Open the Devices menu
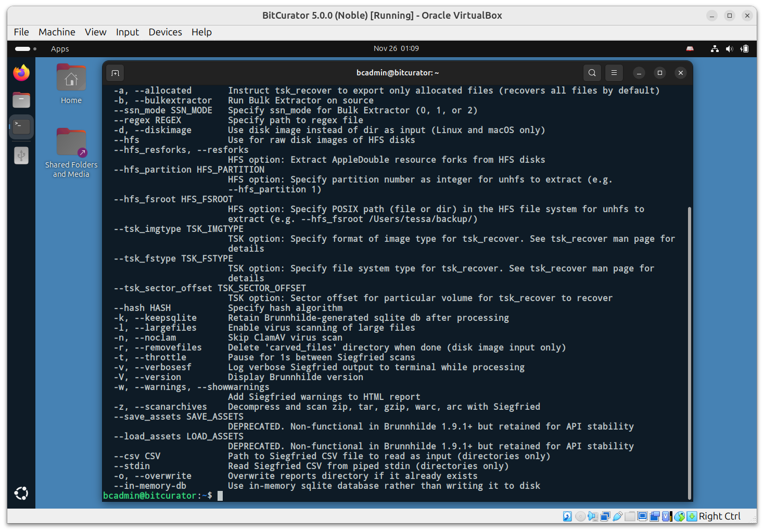 tap(165, 32)
